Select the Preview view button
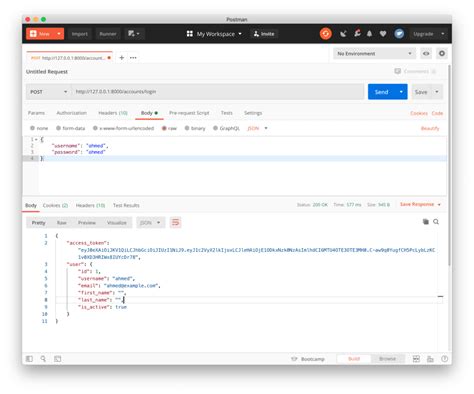 pos(87,223)
